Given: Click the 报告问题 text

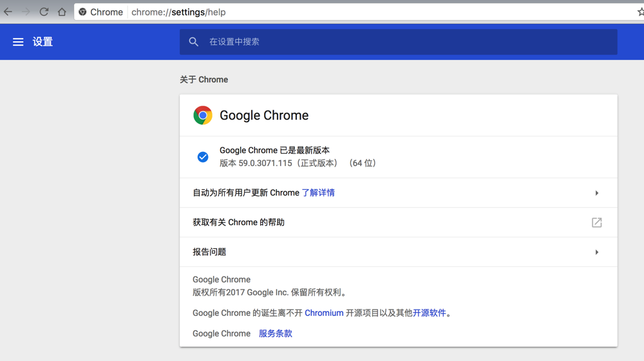Looking at the screenshot, I should [x=209, y=252].
